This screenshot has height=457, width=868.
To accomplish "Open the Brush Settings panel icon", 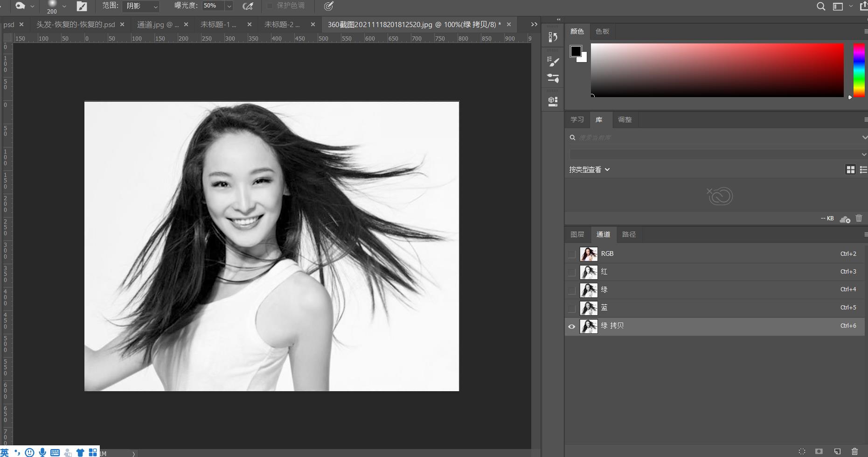I will (553, 61).
